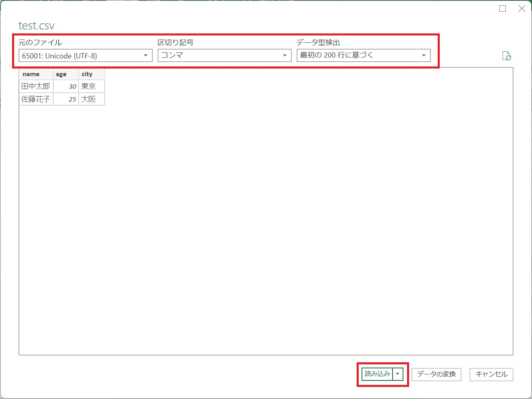Image resolution: width=532 pixels, height=399 pixels.
Task: Expand the 区切り記号 delimiter dropdown
Action: 224,56
